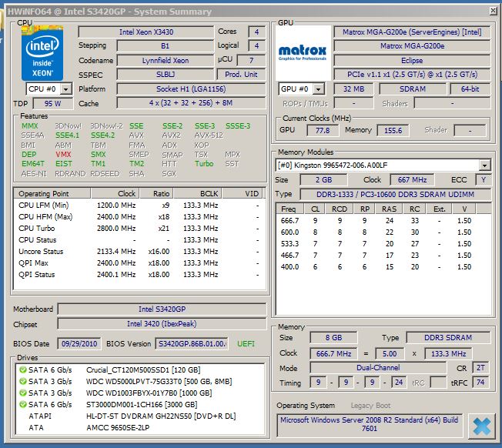Click the module clock 667 MHz field
This screenshot has height=448, width=502.
click(412, 180)
